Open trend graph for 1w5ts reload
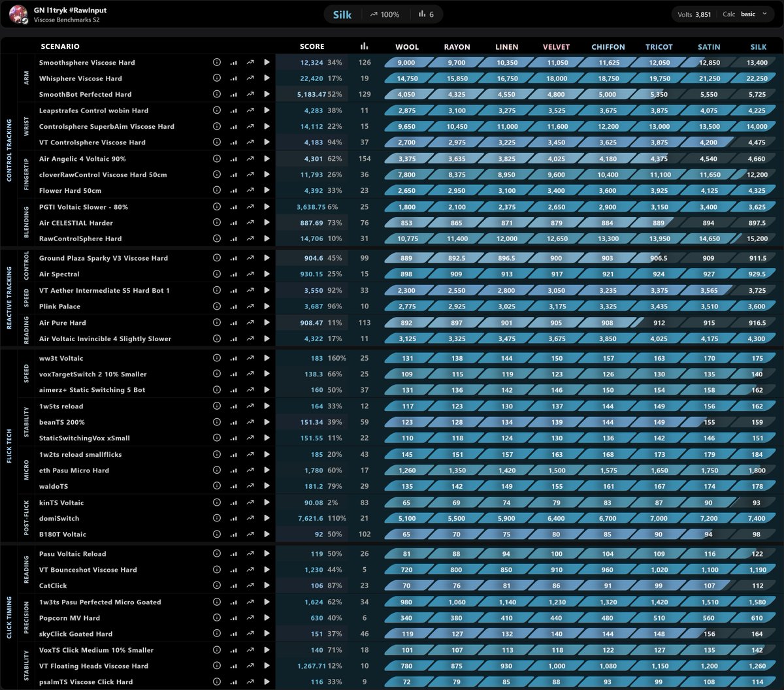Viewport: 784px width, 690px height. [x=250, y=406]
